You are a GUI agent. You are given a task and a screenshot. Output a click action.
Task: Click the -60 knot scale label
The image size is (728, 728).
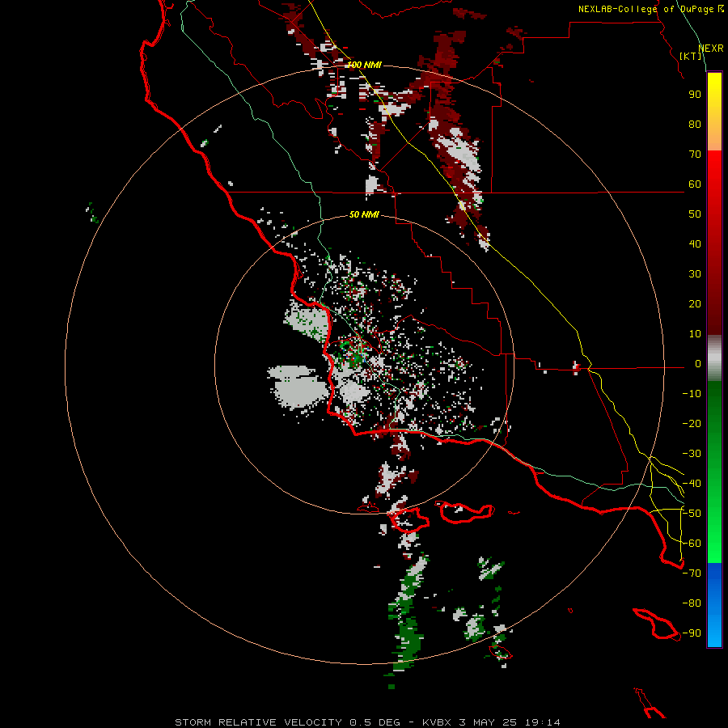(x=692, y=544)
